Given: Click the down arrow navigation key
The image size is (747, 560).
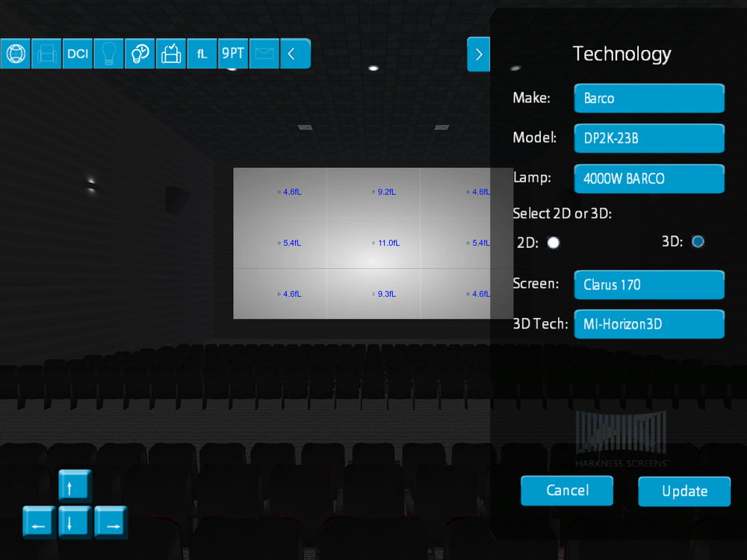Looking at the screenshot, I should (x=75, y=523).
